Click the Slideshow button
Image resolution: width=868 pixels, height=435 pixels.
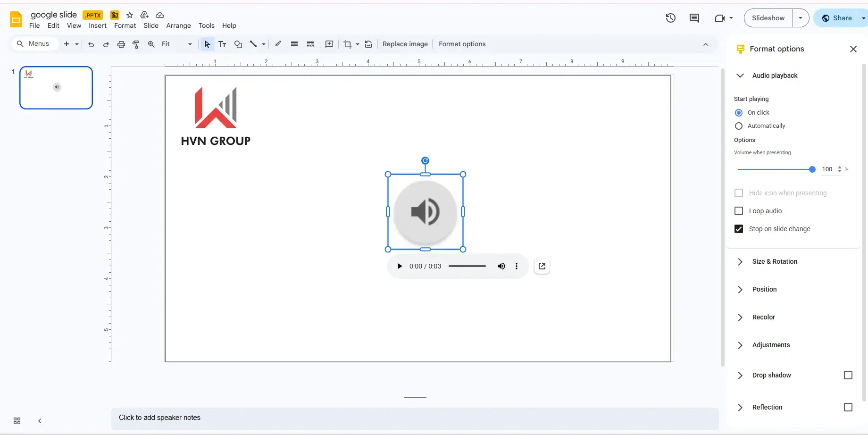[x=768, y=18]
